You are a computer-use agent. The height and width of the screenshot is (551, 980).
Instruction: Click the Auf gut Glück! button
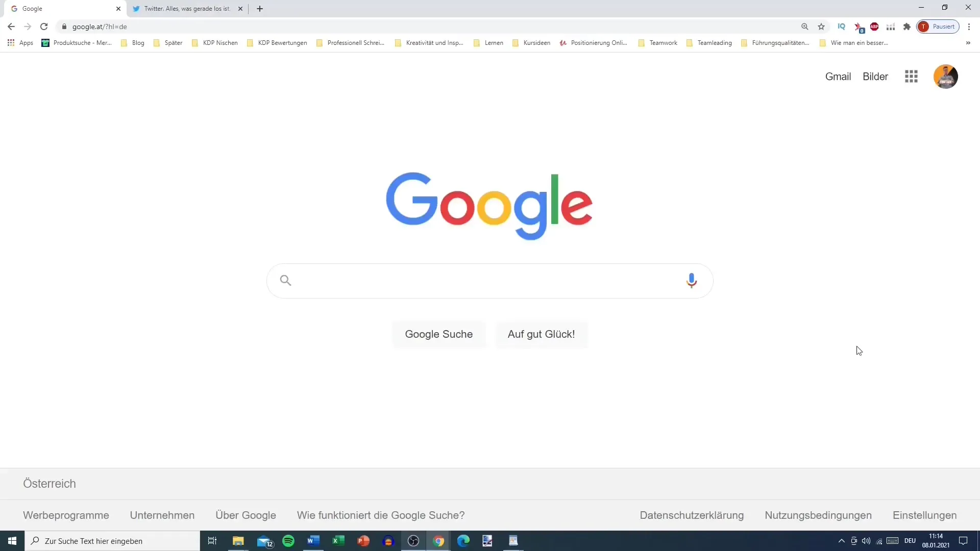[541, 334]
